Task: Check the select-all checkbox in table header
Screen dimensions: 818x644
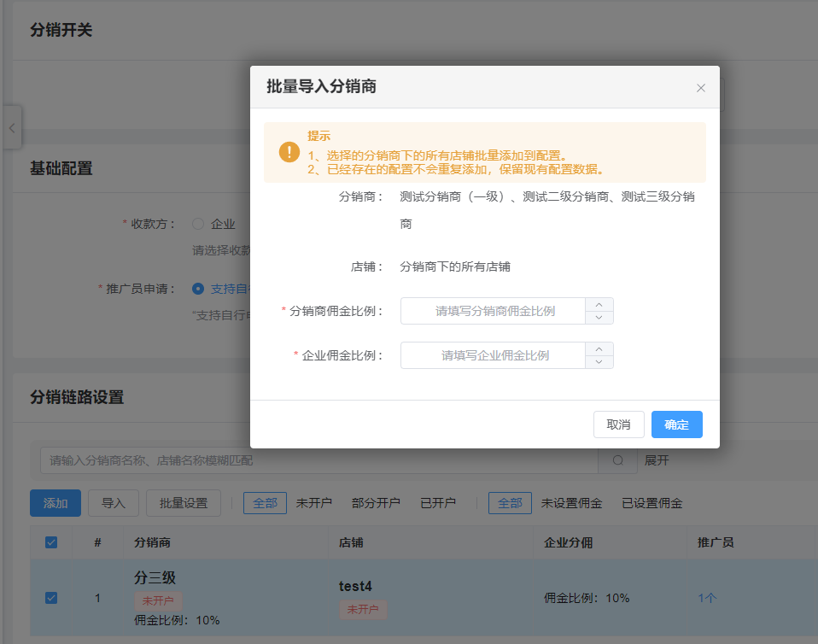Action: pos(50,542)
